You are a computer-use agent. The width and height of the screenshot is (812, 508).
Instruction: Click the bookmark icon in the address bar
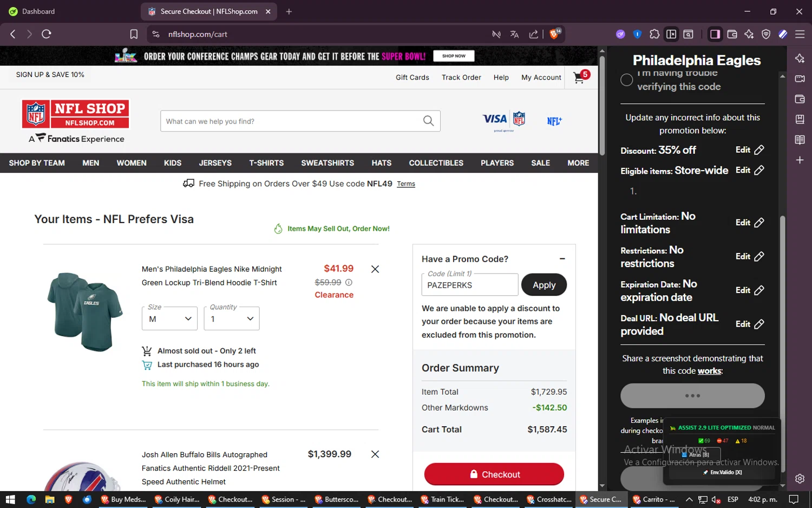pyautogui.click(x=134, y=34)
